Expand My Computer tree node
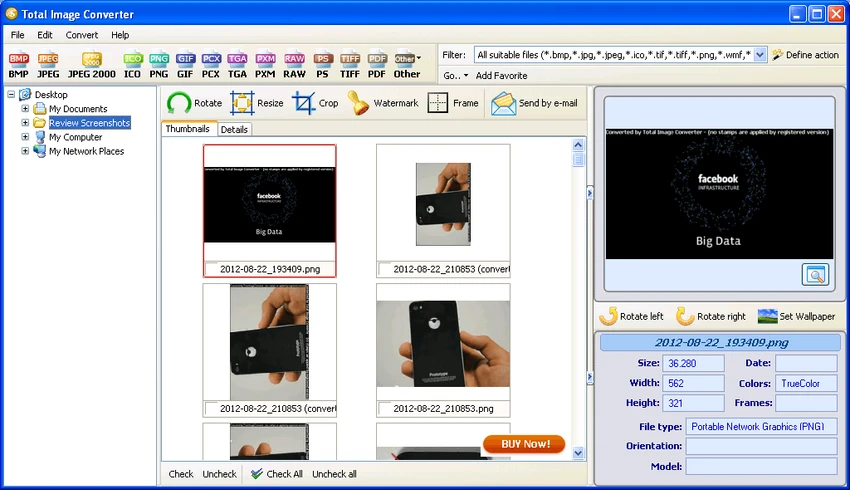Viewport: 850px width, 490px height. pos(25,137)
